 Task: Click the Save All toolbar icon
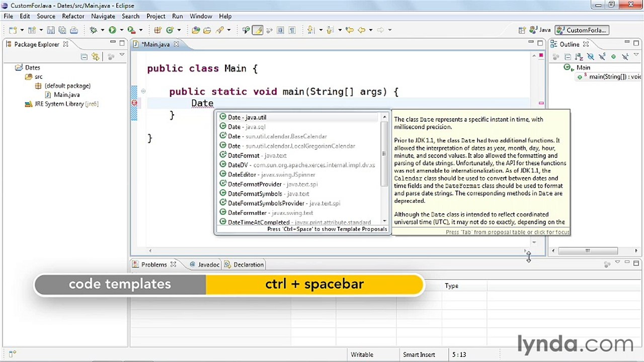(x=62, y=30)
